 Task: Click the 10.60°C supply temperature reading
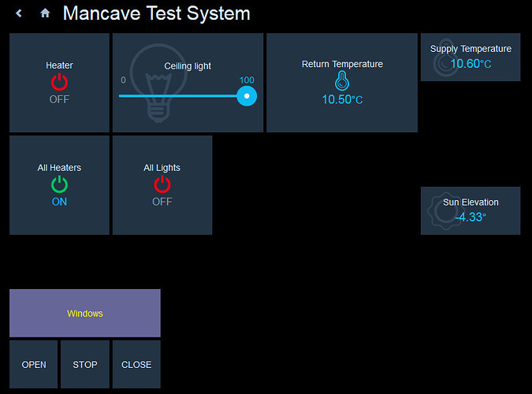[471, 64]
